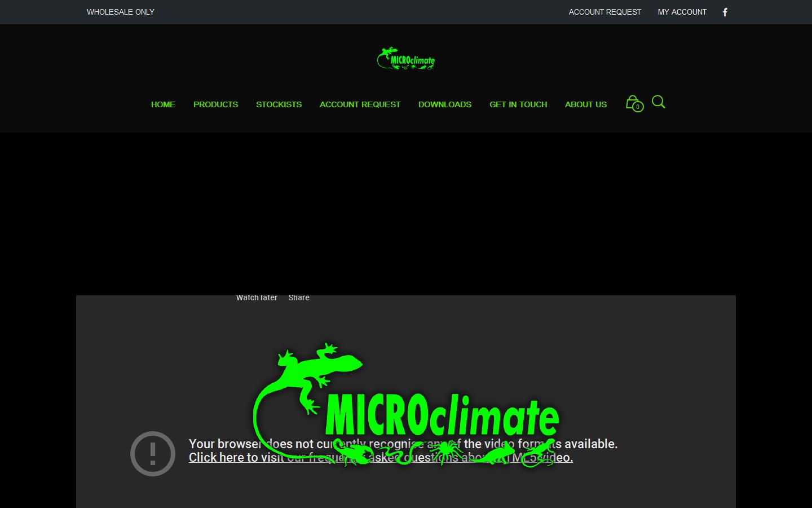Select PRODUCTS in the navigation bar

coord(216,104)
